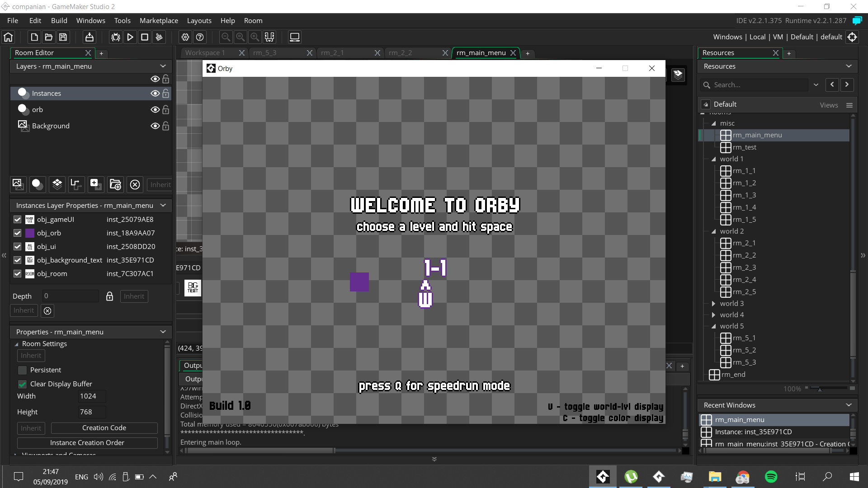Image resolution: width=868 pixels, height=488 pixels.
Task: Click the Save Project icon
Action: click(x=63, y=37)
